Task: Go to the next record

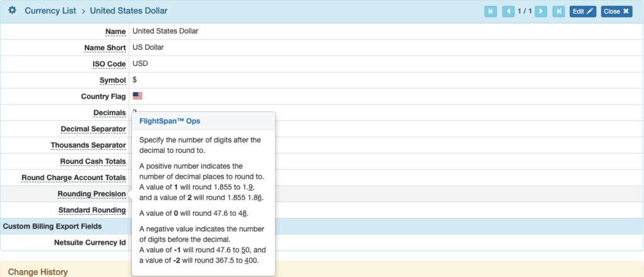Action: (x=540, y=11)
